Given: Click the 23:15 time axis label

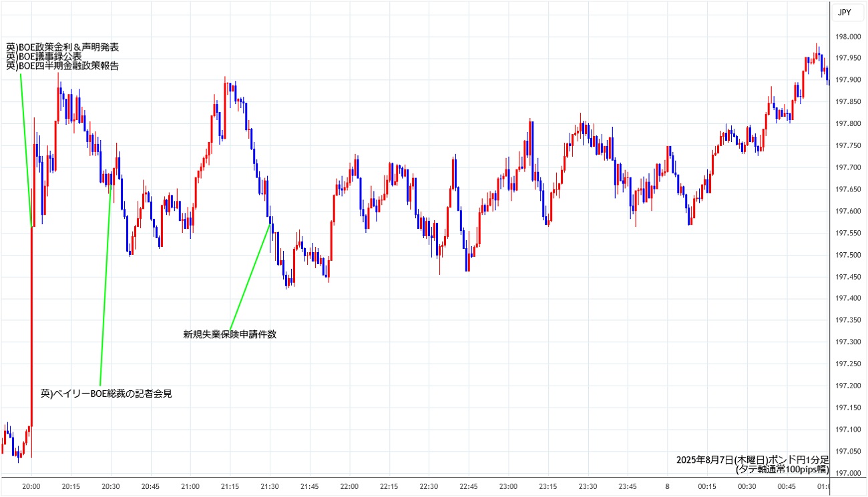Looking at the screenshot, I should coord(548,486).
